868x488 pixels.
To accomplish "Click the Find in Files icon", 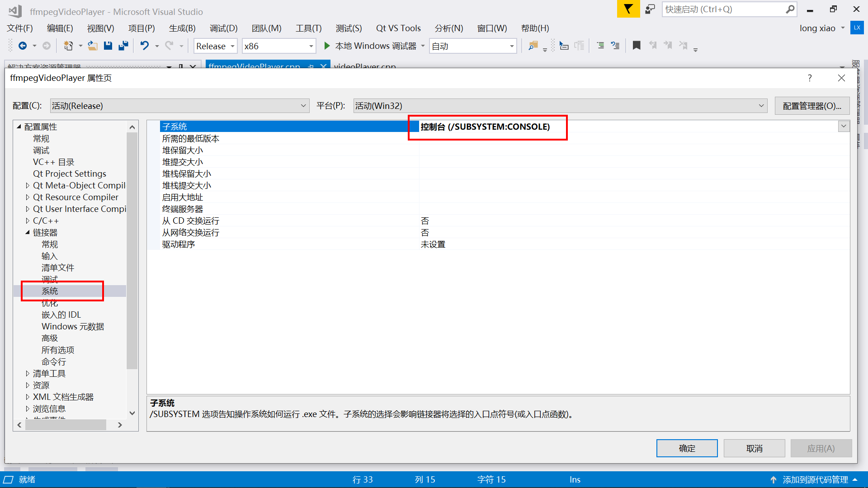I will click(533, 46).
